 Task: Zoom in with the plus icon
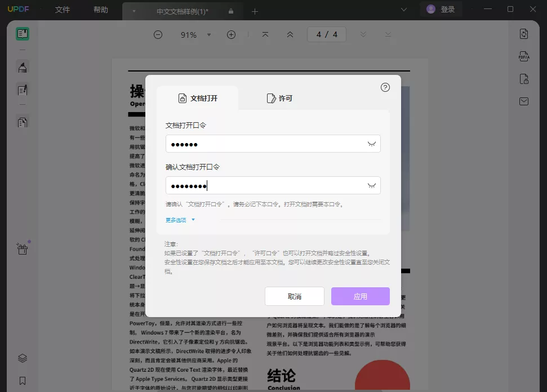pos(232,34)
